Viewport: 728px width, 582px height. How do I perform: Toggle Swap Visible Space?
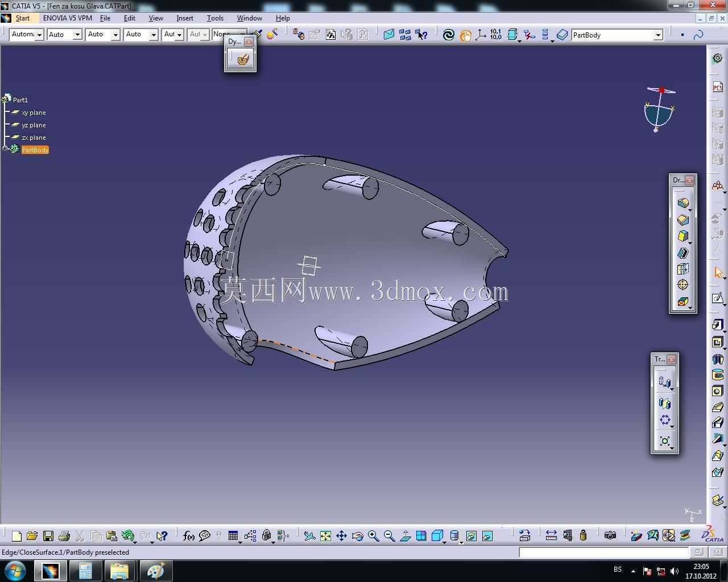pyautogui.click(x=487, y=535)
